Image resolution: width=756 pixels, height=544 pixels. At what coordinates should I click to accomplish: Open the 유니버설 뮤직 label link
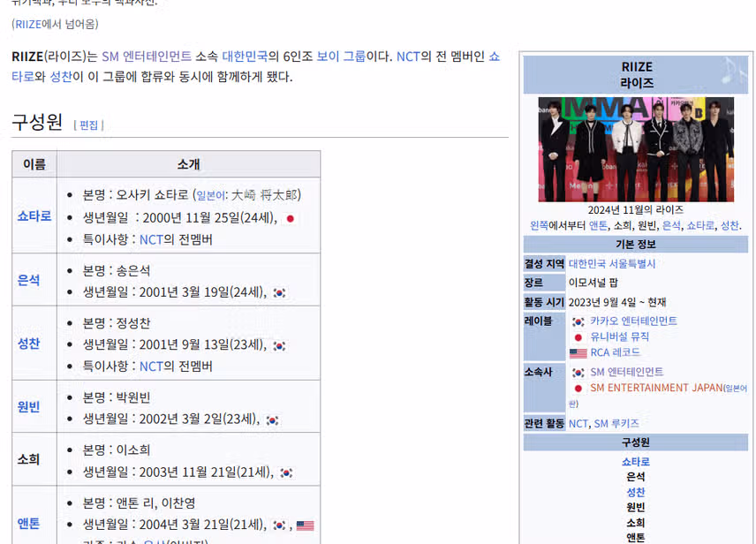tap(620, 337)
